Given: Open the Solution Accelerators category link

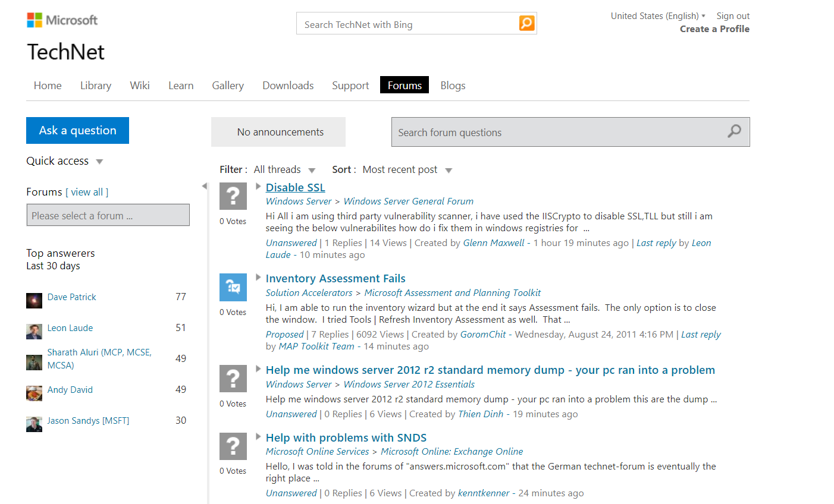Looking at the screenshot, I should click(x=309, y=293).
